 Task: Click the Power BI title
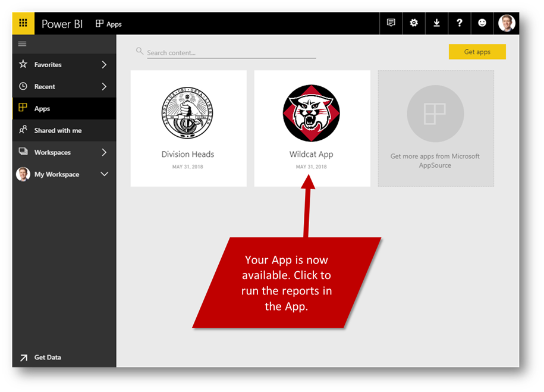click(x=62, y=24)
